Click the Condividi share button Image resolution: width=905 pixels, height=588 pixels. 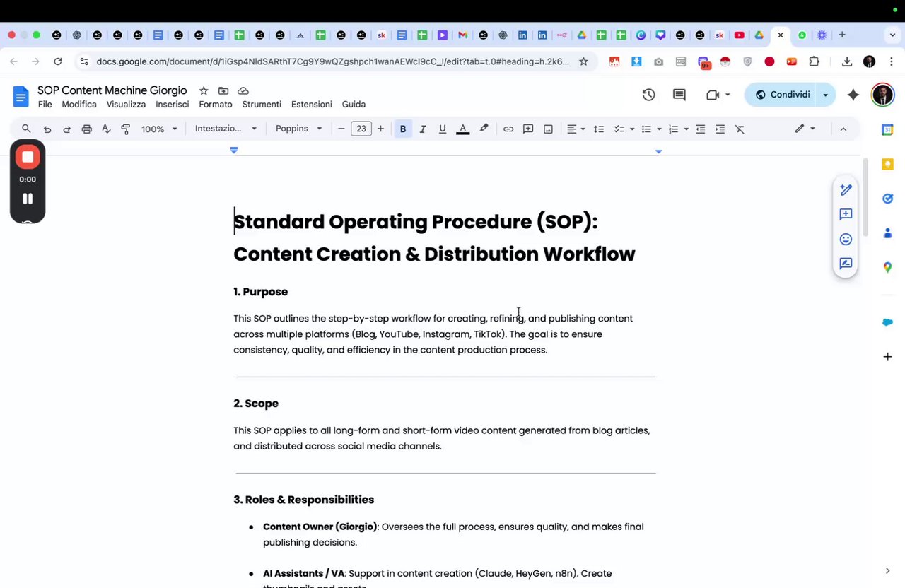point(781,95)
